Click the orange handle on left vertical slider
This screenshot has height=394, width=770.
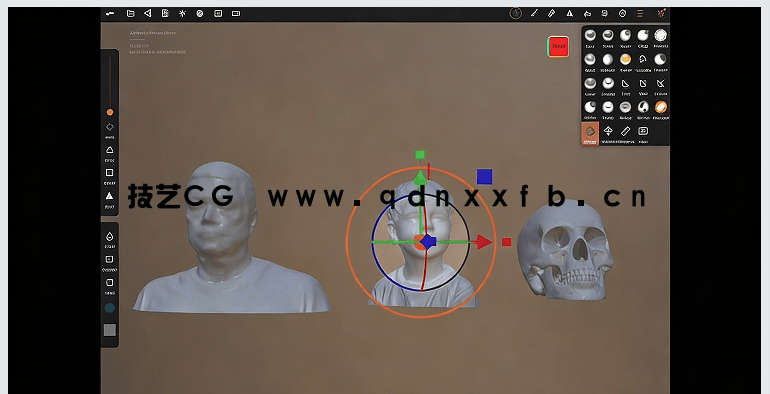pos(110,113)
